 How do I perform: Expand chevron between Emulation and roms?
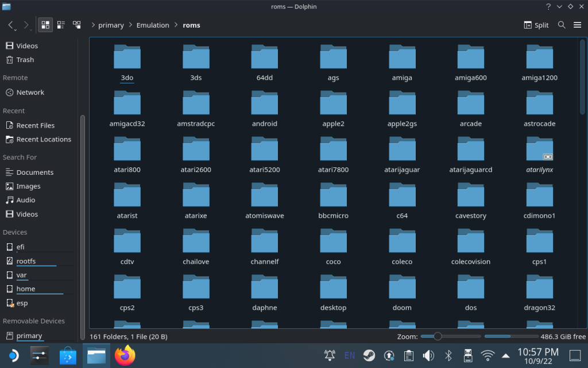click(176, 25)
